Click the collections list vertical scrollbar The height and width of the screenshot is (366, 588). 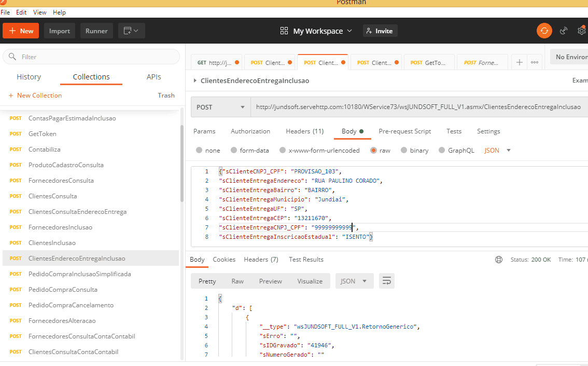[181, 164]
